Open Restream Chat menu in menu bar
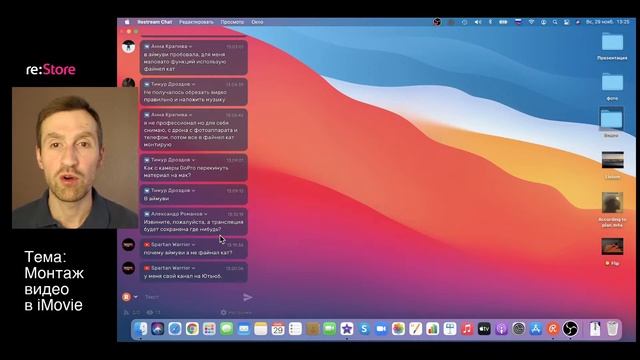640x360 pixels. [154, 22]
